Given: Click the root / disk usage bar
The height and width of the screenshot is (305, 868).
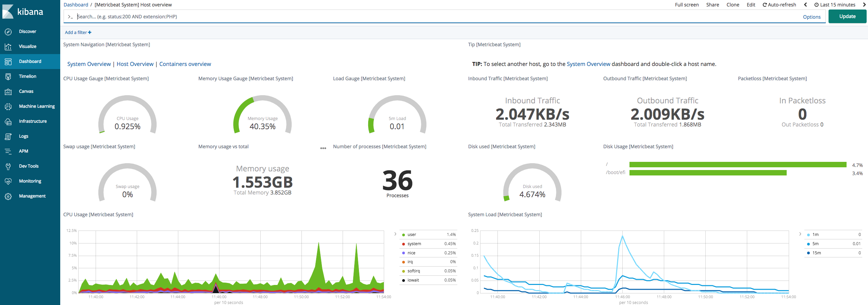Looking at the screenshot, I should pos(738,165).
